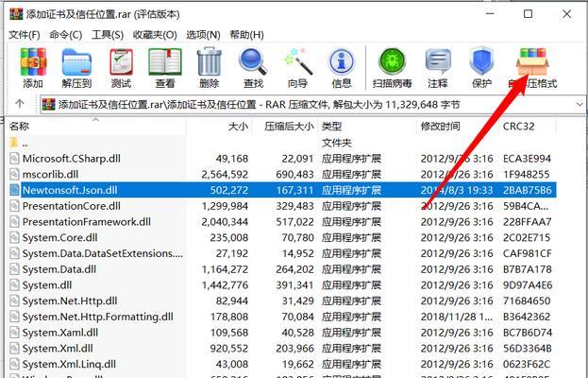
Task: Go up one folder with the arrow
Action: tap(20, 104)
